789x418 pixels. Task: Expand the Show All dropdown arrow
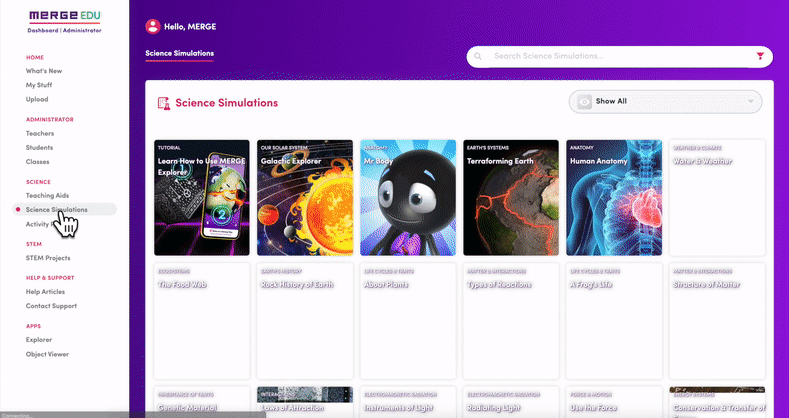(751, 102)
